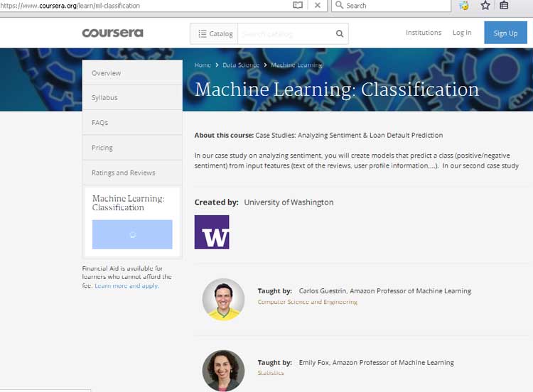This screenshot has height=392, width=533.
Task: Click Data Science breadcrumb link
Action: [x=241, y=65]
